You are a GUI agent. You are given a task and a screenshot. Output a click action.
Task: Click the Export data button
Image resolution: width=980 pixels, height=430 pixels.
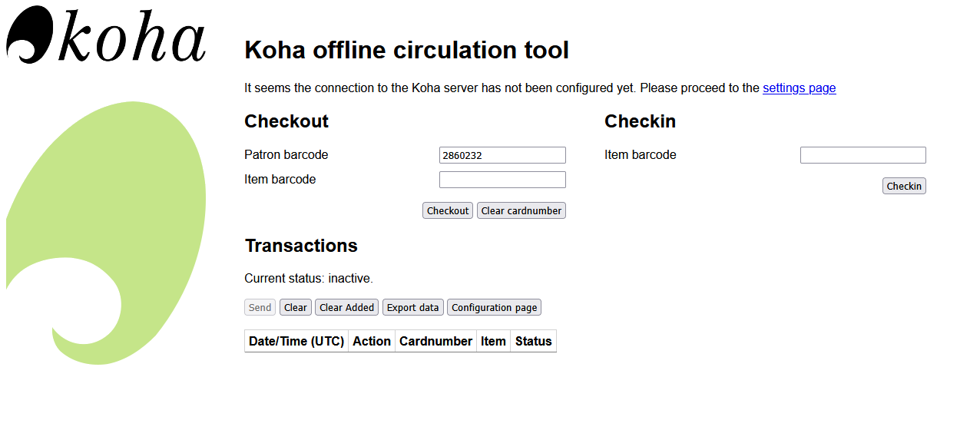[x=412, y=307]
